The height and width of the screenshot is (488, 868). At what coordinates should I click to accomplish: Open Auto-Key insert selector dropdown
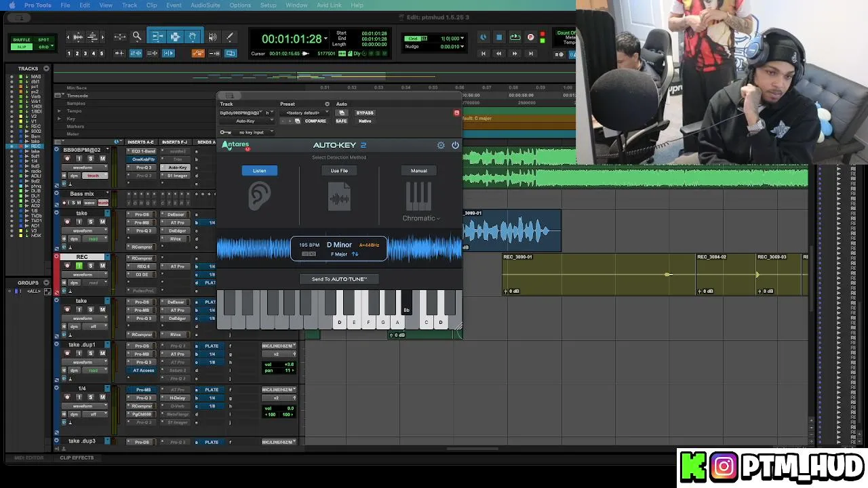click(x=245, y=121)
